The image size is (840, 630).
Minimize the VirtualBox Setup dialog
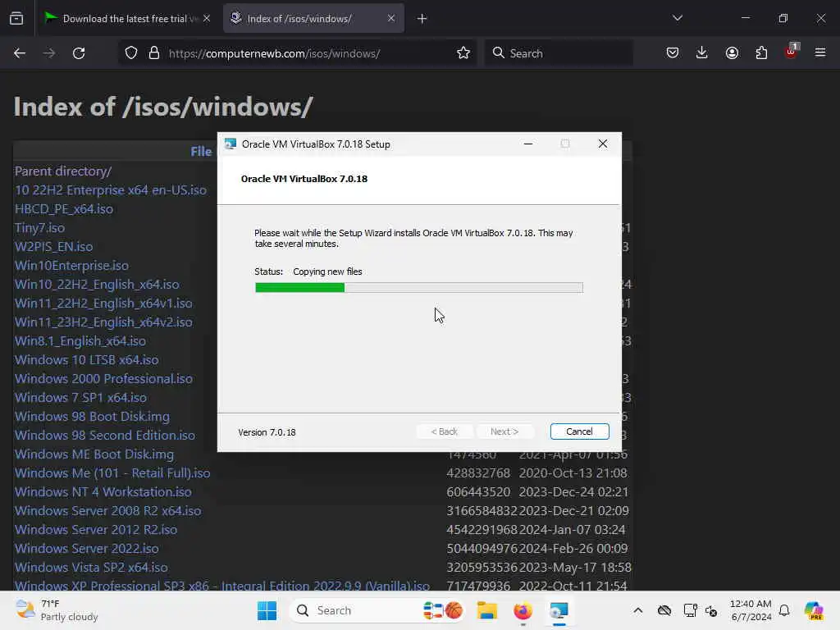pos(527,144)
